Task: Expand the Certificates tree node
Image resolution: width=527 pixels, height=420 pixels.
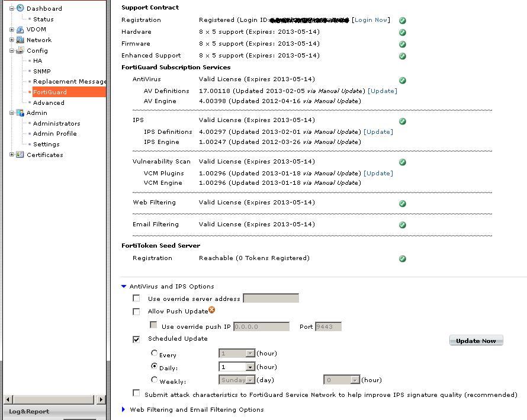Action: coord(12,155)
